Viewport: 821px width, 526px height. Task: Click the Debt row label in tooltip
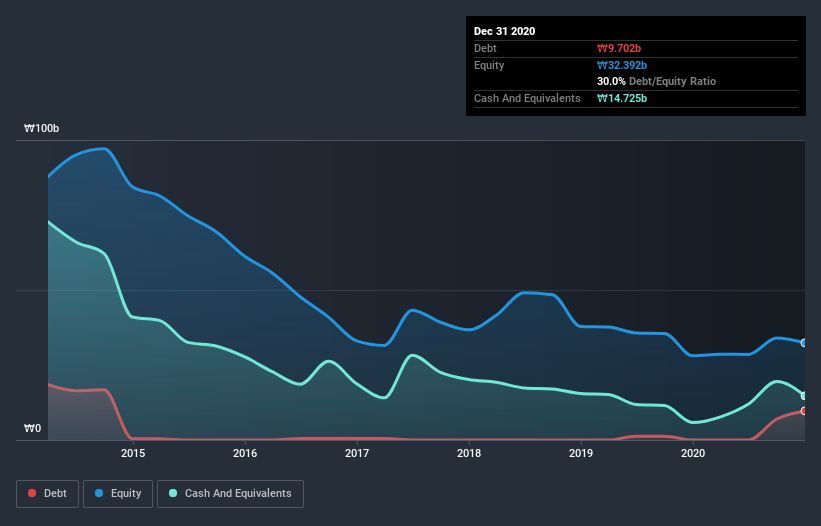(x=485, y=48)
